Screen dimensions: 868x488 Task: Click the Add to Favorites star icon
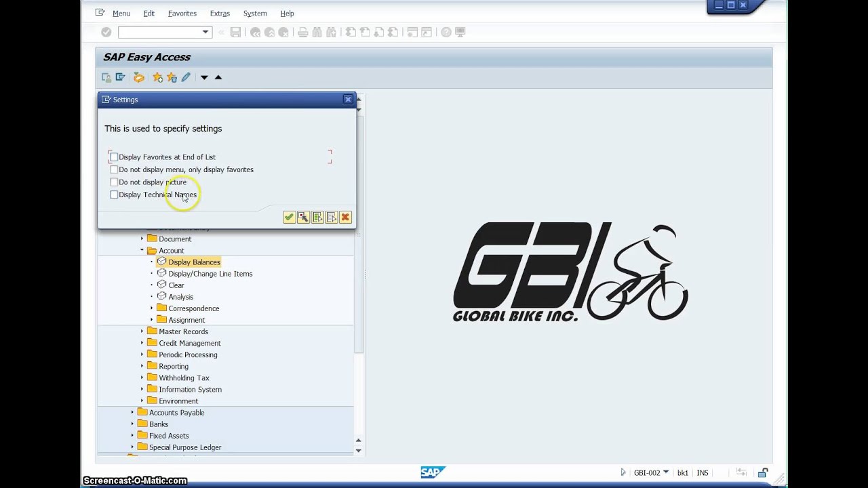157,77
